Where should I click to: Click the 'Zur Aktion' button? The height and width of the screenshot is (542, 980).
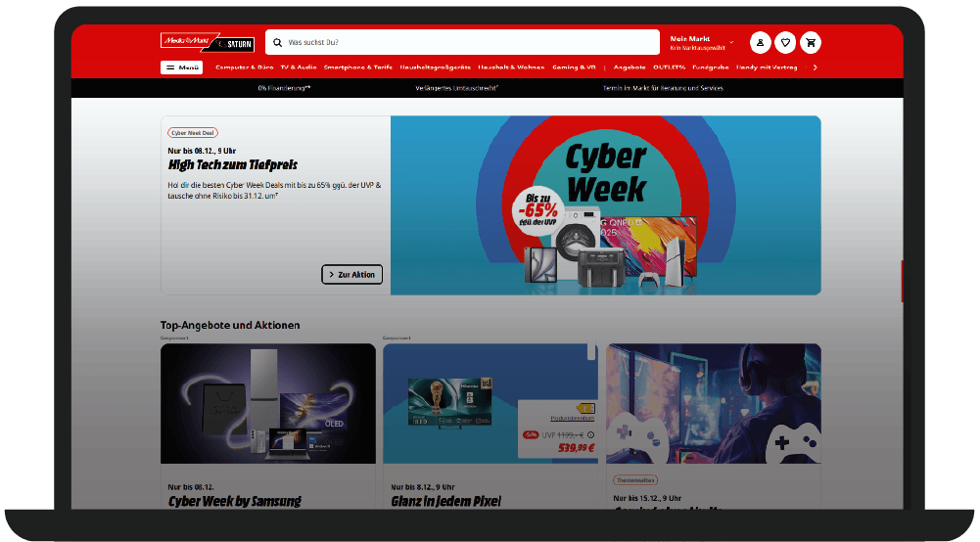click(351, 275)
